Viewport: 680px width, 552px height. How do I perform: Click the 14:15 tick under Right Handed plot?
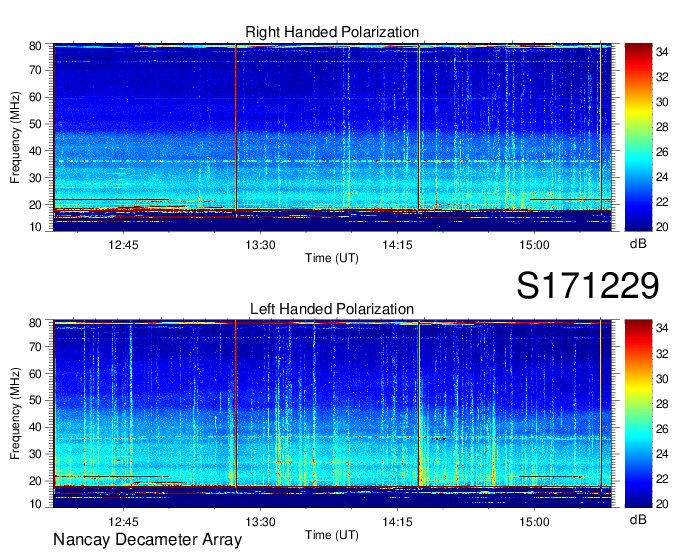(x=397, y=245)
